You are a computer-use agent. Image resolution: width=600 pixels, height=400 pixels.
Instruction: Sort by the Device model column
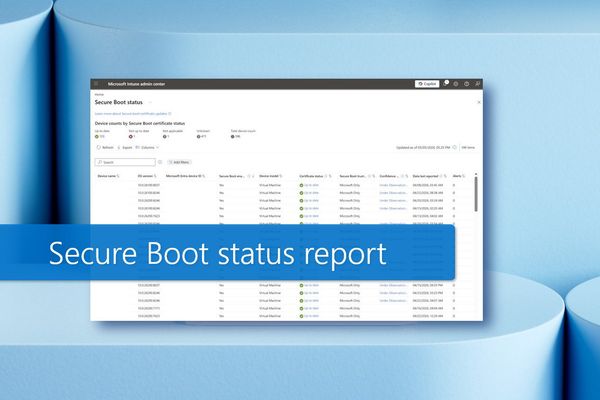pyautogui.click(x=271, y=176)
